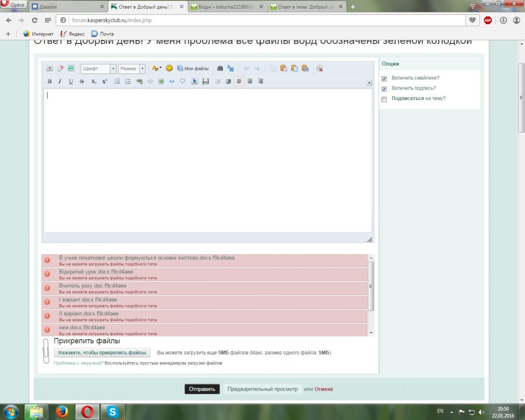This screenshot has width=525, height=420.
Task: Click the Twitter embed toolbar icon
Action: click(195, 81)
